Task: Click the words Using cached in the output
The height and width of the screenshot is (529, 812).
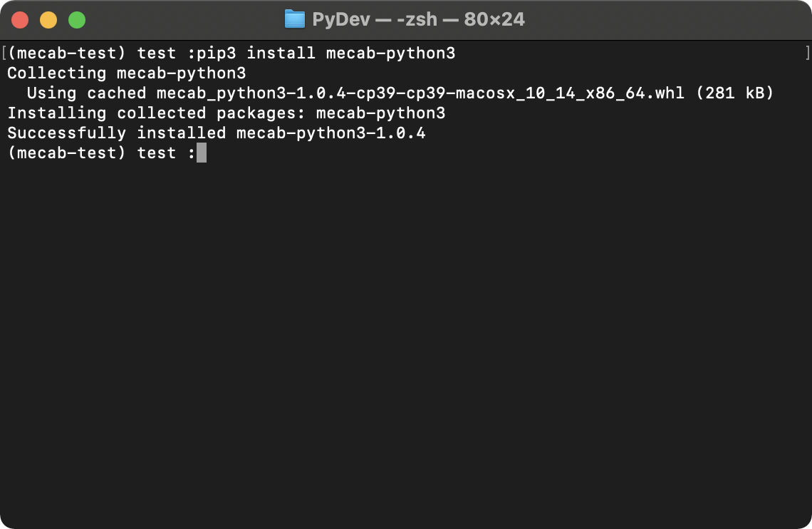Action: point(86,93)
